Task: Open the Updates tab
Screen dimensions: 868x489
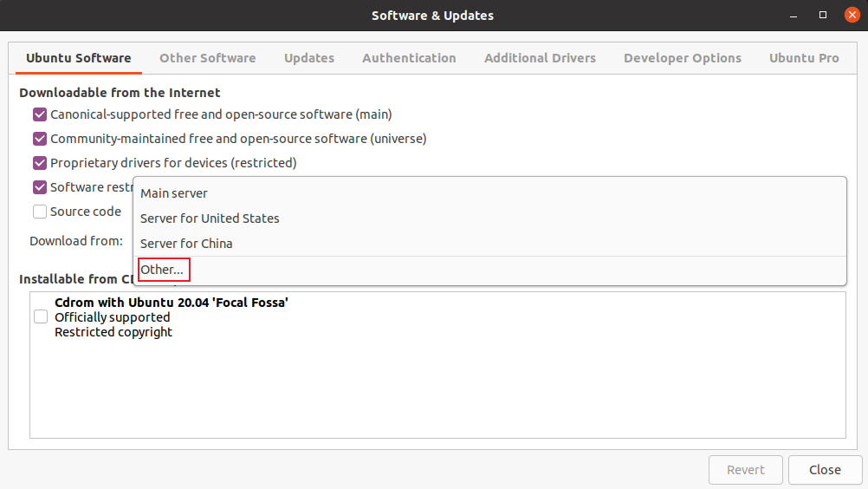Action: [309, 58]
